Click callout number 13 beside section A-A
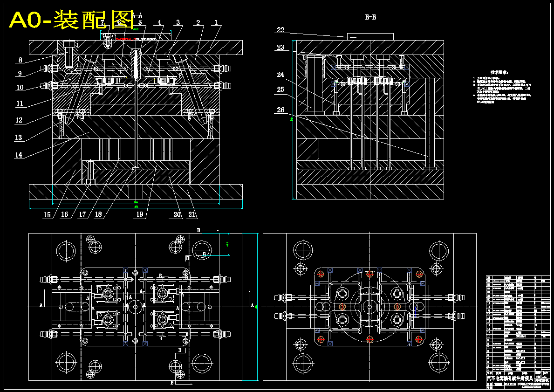The image size is (554, 392). click(x=18, y=138)
